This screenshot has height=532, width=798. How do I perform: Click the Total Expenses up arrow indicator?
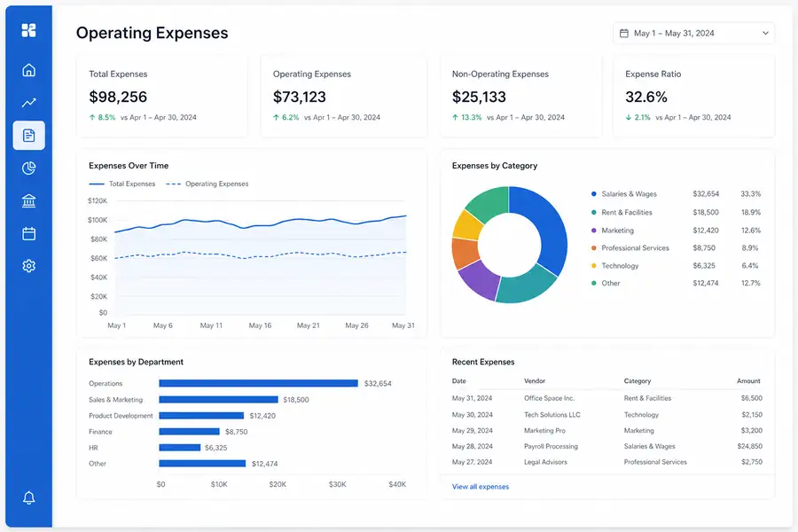[x=92, y=117]
